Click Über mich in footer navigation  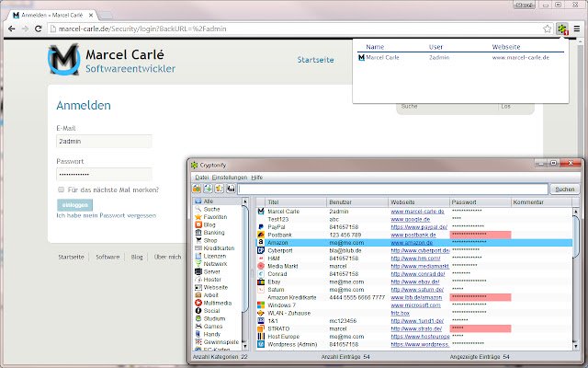[167, 257]
